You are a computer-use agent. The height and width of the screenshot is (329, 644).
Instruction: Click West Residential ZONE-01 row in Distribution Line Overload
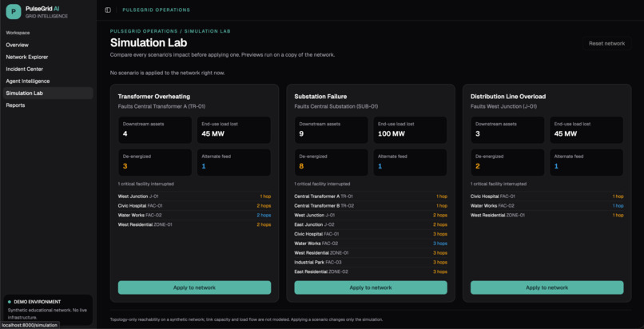(x=547, y=216)
